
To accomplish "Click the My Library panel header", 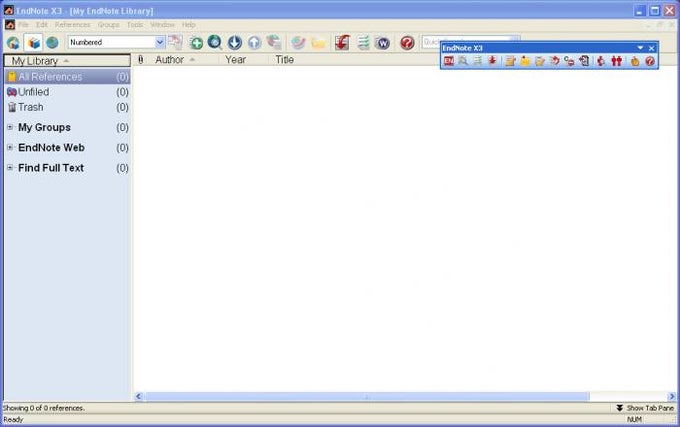I will point(67,61).
